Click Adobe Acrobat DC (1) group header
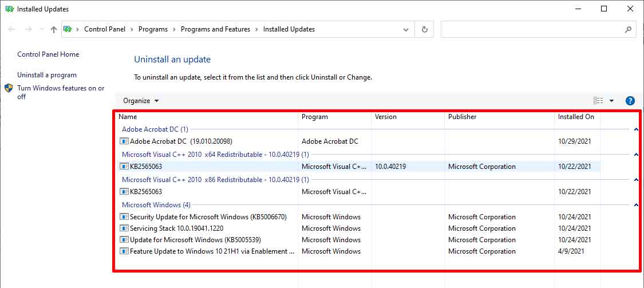Image resolution: width=644 pixels, height=288 pixels. click(155, 129)
